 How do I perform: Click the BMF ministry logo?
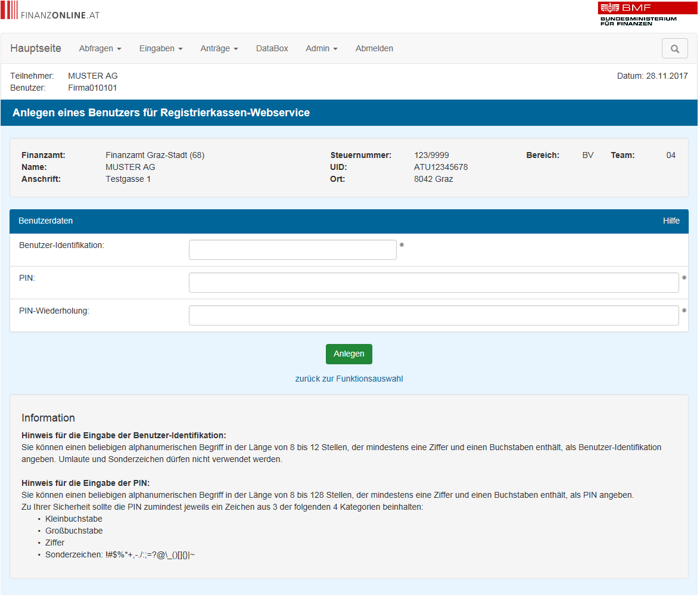(639, 14)
